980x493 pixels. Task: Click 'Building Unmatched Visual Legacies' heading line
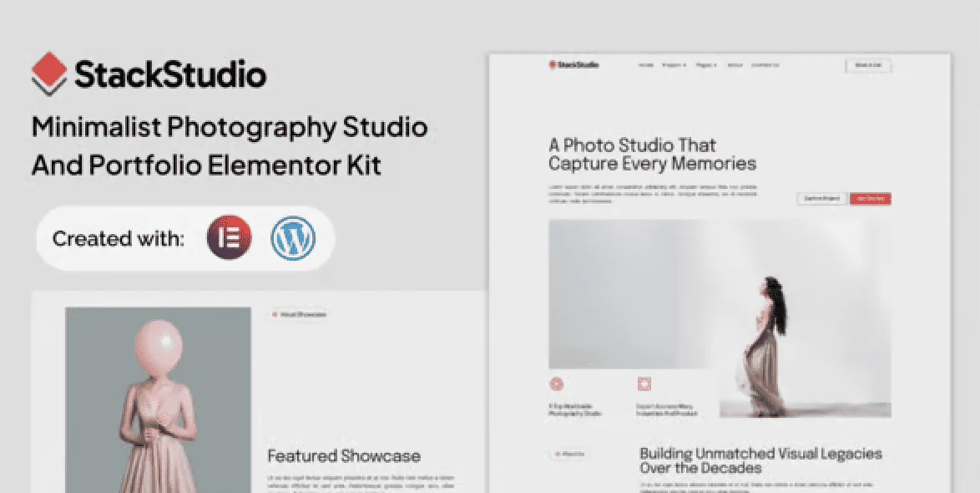coord(760,454)
